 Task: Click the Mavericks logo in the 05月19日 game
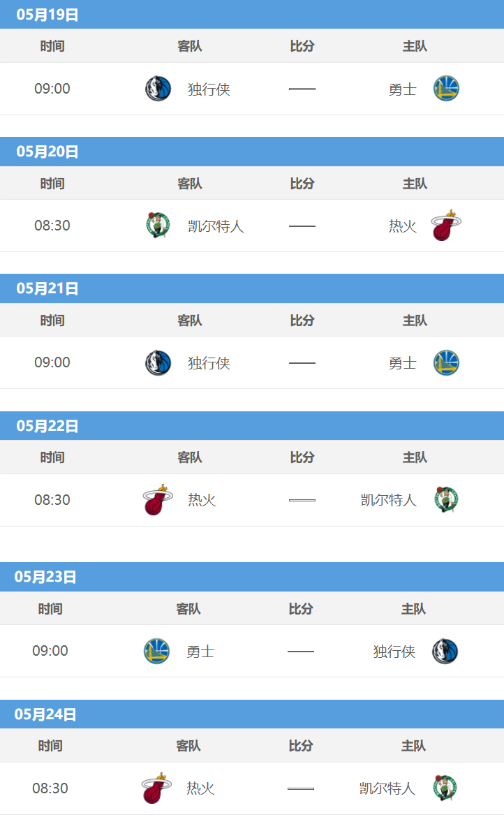(x=158, y=89)
